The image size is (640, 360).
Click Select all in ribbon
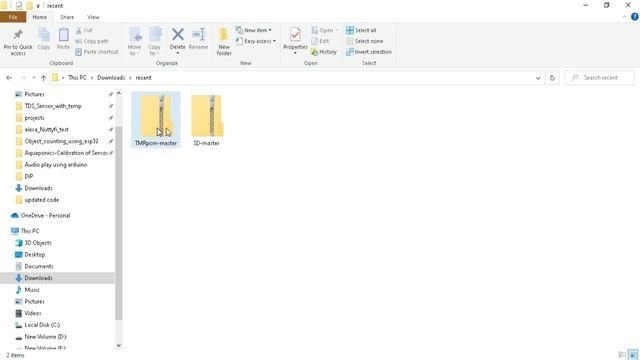pyautogui.click(x=361, y=30)
